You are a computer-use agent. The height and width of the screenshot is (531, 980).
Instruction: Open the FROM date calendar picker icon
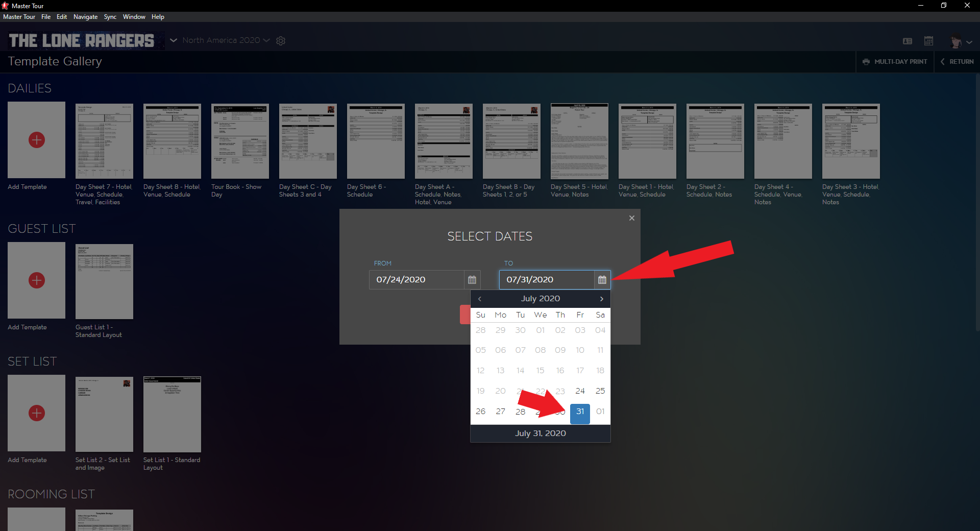472,280
